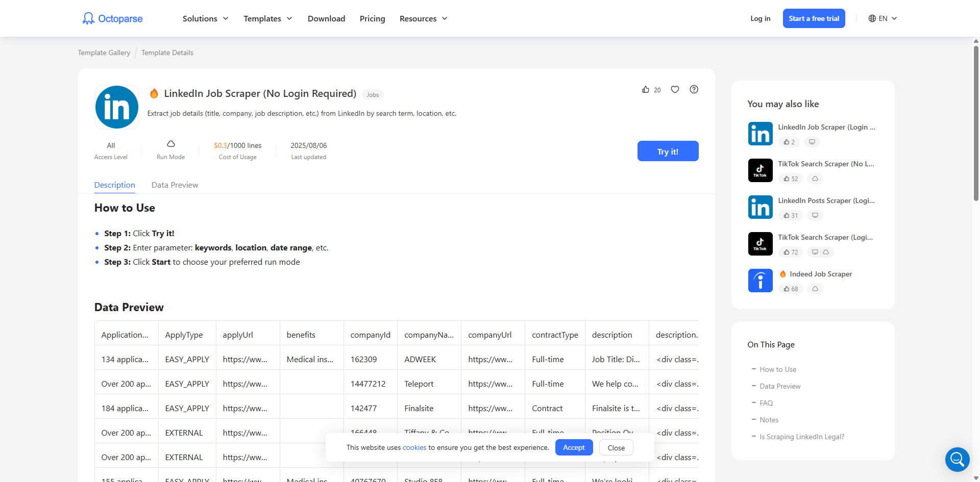The width and height of the screenshot is (980, 482).
Task: Open the chat support bubble icon
Action: point(957,460)
